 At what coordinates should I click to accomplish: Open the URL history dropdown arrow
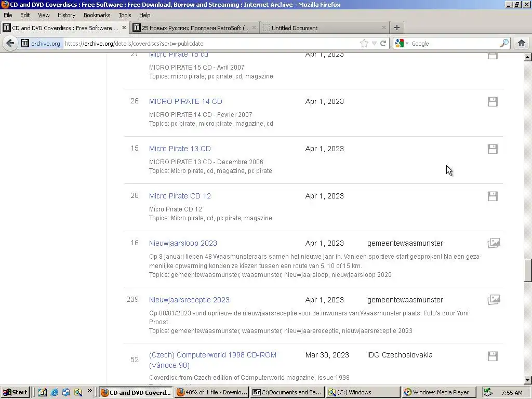(374, 44)
